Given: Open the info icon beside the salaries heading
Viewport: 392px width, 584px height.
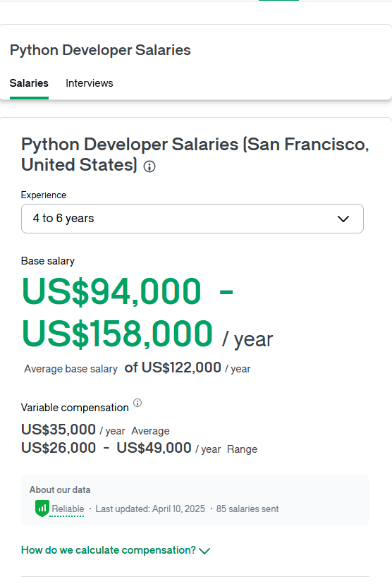Looking at the screenshot, I should tap(149, 166).
